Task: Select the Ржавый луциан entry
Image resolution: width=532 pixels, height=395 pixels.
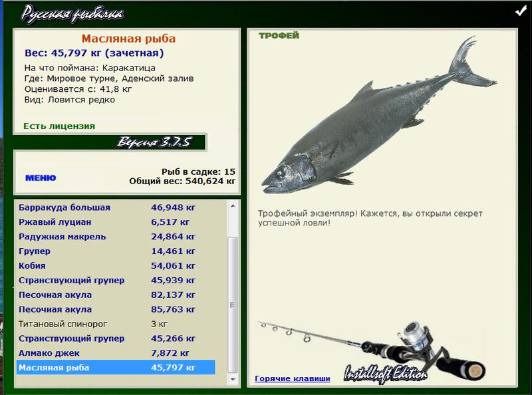Action: coord(55,222)
